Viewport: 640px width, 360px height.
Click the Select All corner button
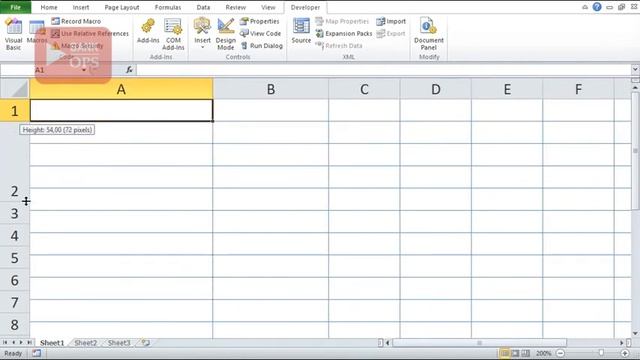coord(15,89)
